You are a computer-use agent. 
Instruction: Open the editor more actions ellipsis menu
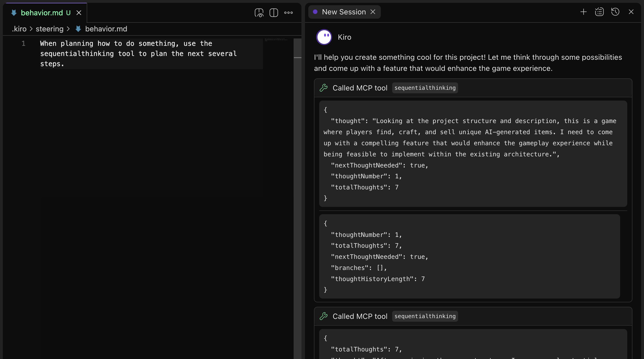click(288, 13)
